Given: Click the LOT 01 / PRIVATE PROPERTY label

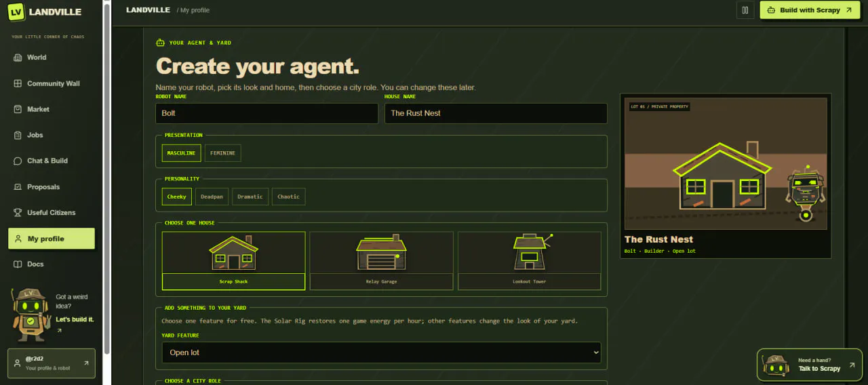Looking at the screenshot, I should coord(659,106).
